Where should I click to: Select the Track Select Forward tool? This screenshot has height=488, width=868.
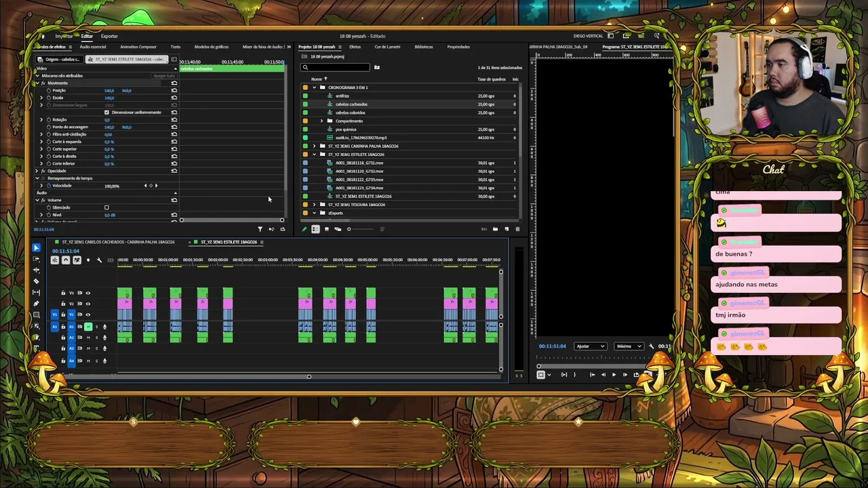[36, 259]
